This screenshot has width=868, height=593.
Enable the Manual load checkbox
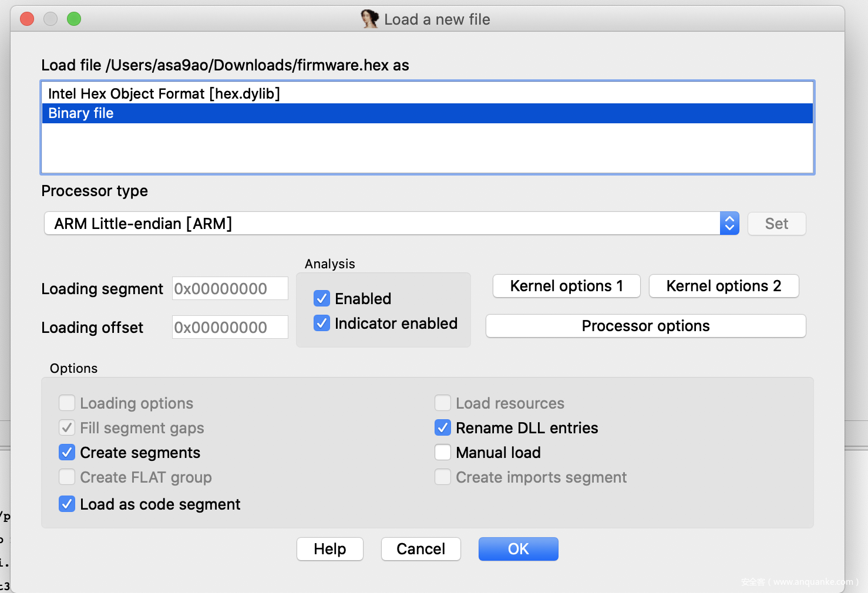click(x=443, y=453)
